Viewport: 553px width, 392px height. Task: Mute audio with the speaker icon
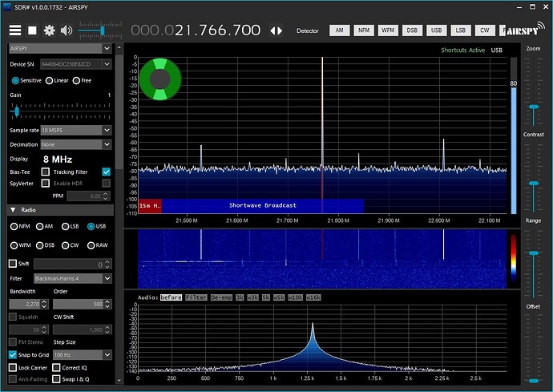click(x=66, y=30)
